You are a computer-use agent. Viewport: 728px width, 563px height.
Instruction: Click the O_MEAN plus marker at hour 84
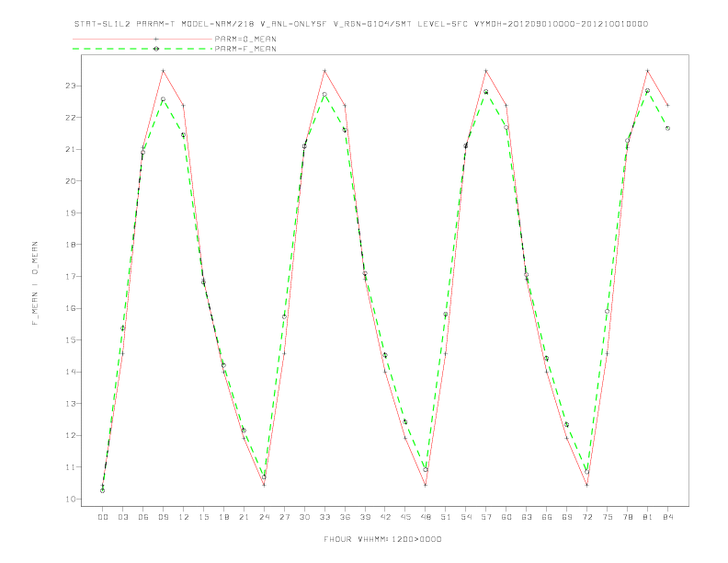667,106
